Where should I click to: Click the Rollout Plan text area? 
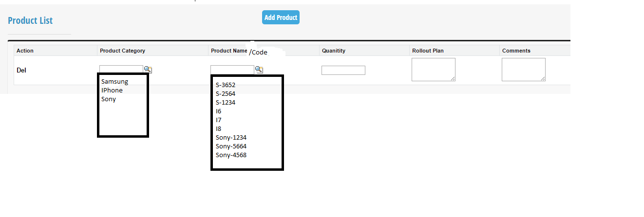pos(433,70)
